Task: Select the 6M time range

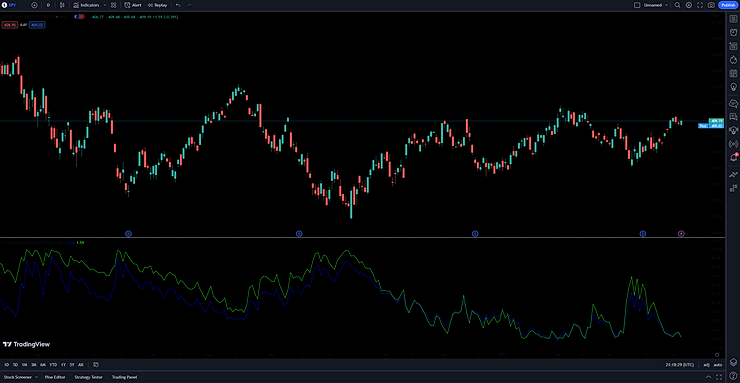Action: coord(43,365)
